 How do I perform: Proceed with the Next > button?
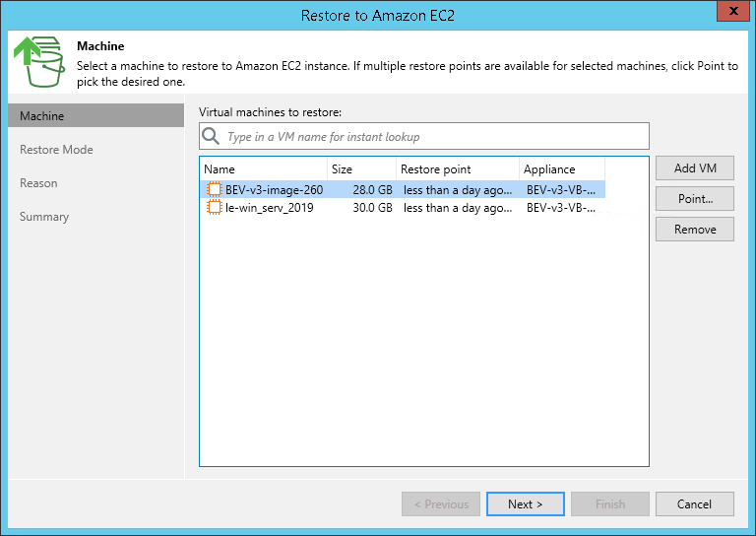tap(526, 504)
